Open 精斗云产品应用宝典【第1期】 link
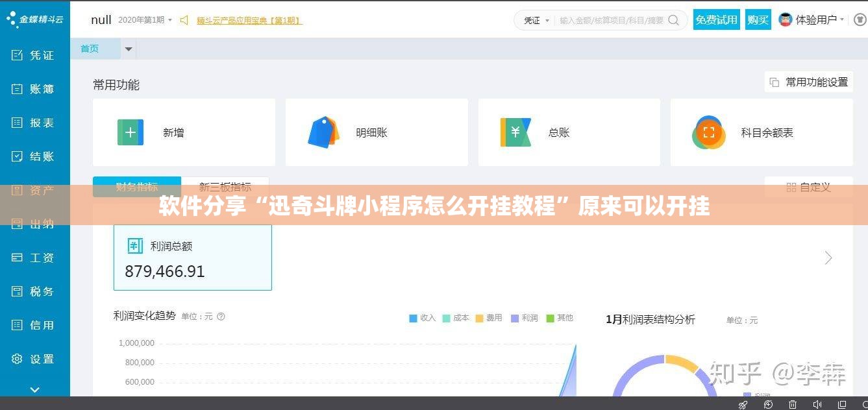This screenshot has width=868, height=410. [249, 20]
